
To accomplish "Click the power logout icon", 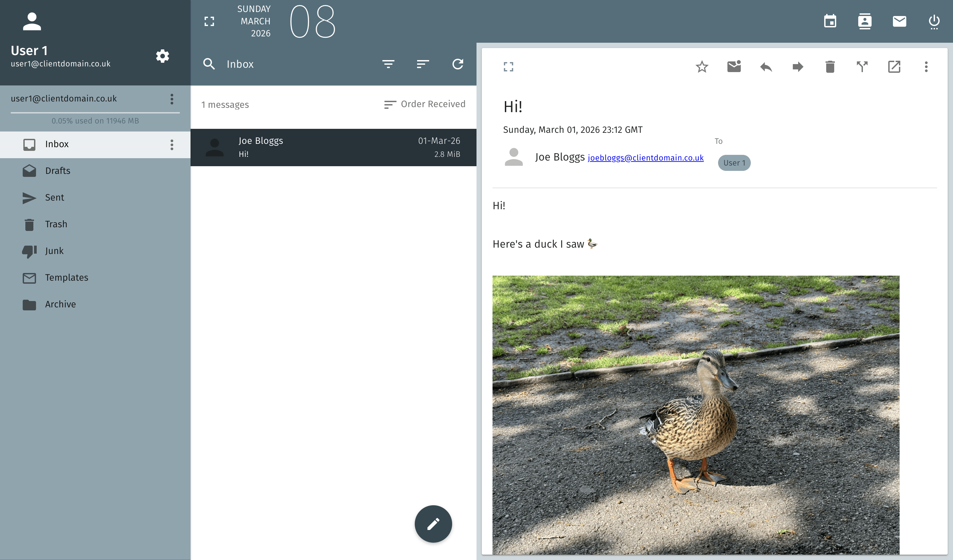I will [x=934, y=22].
